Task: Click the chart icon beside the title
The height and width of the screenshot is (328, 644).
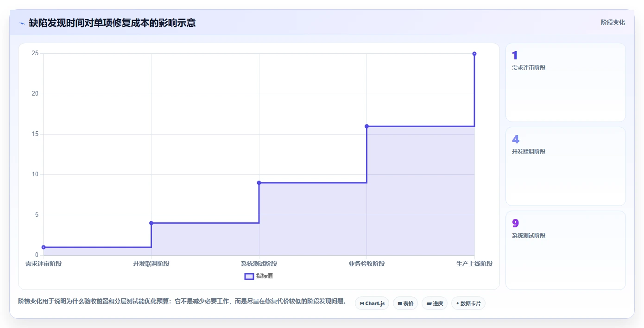Action: click(22, 23)
